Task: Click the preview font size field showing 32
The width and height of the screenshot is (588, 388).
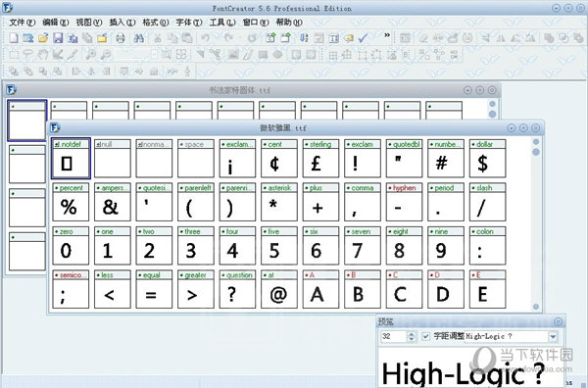Action: point(393,336)
